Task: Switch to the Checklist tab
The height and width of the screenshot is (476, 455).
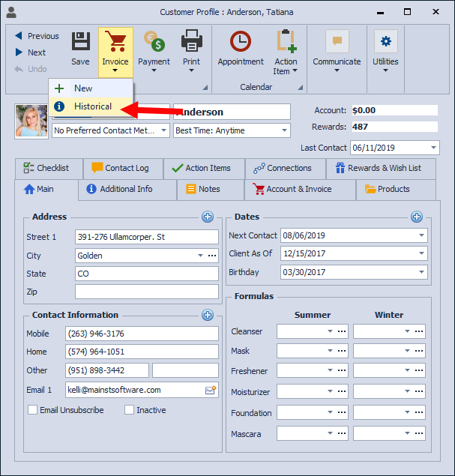Action: coord(49,168)
